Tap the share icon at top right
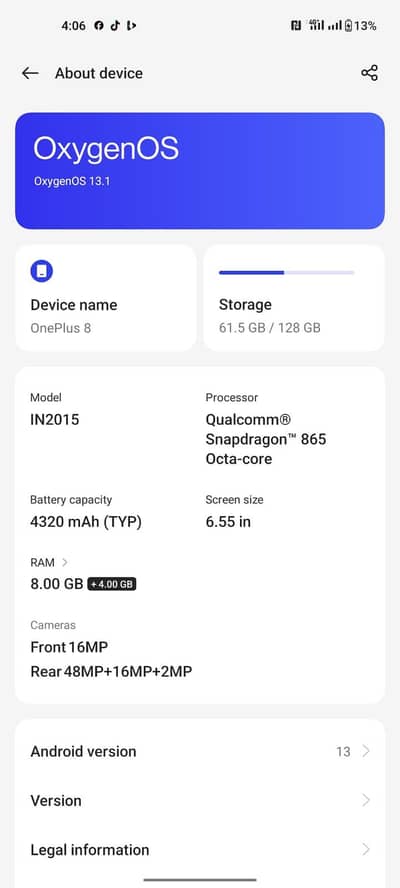The width and height of the screenshot is (400, 888). 369,73
